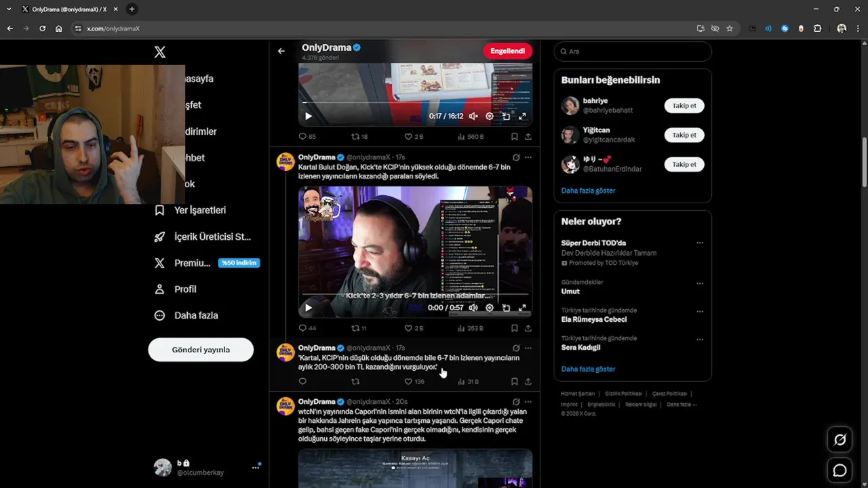Open more options on 'KCIP'nin düşük' post

pyautogui.click(x=528, y=348)
